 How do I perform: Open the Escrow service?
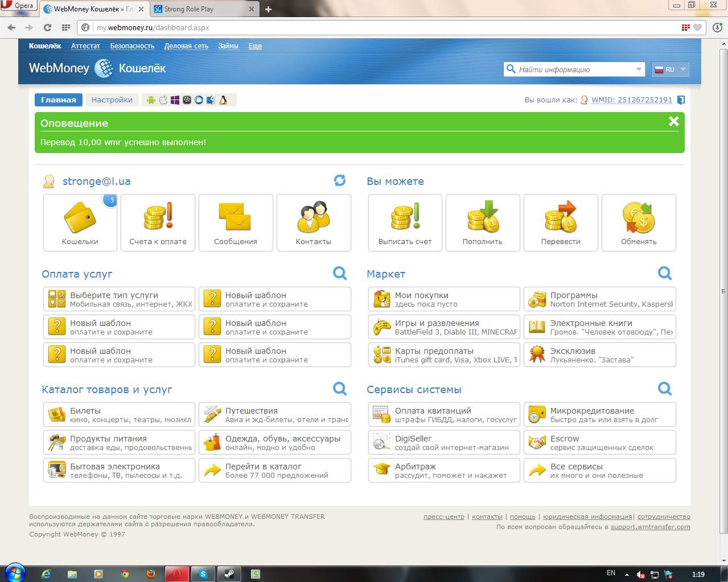[600, 443]
